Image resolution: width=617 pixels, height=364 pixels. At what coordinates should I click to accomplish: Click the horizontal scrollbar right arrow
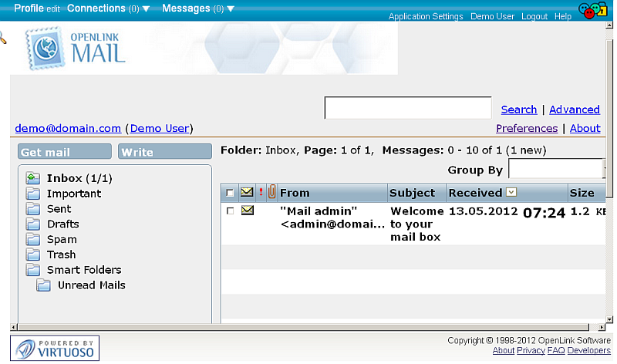coord(602,327)
